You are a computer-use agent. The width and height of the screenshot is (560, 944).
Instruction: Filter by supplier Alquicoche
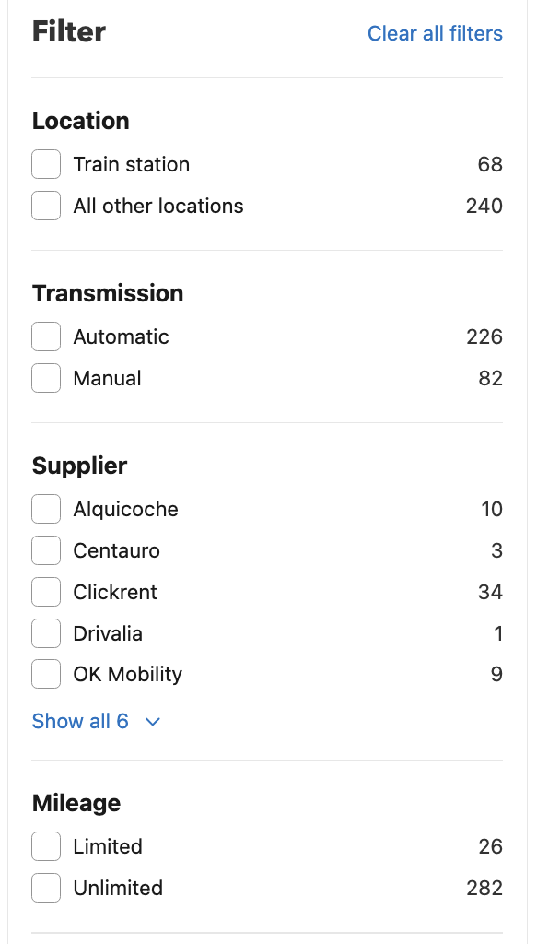[x=46, y=510]
